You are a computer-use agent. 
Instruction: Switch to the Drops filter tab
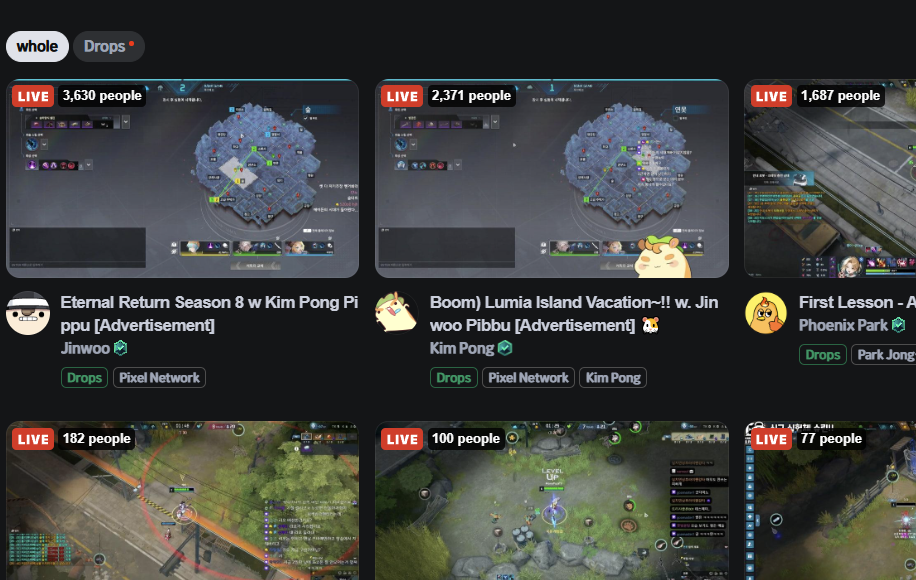click(x=109, y=47)
